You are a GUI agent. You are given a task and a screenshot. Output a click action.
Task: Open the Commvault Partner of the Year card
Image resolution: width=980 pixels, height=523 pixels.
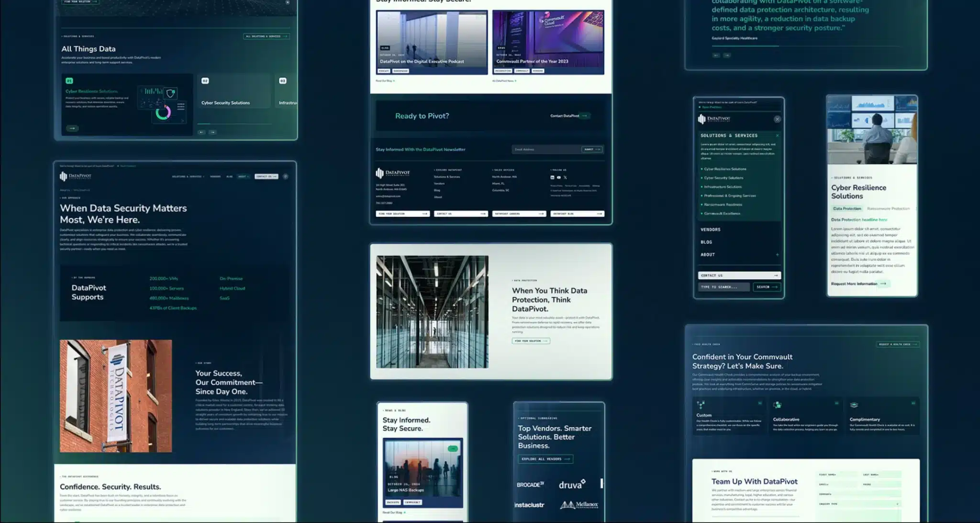tap(548, 43)
